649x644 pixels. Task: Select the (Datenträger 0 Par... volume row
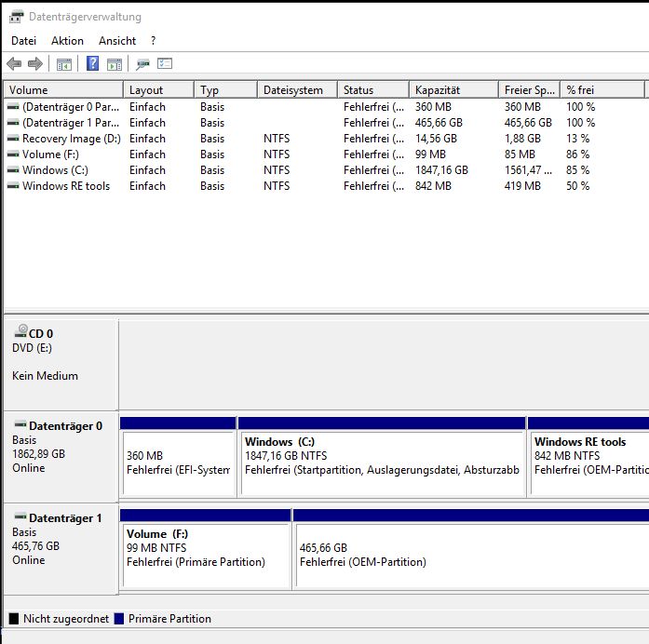tap(324, 107)
